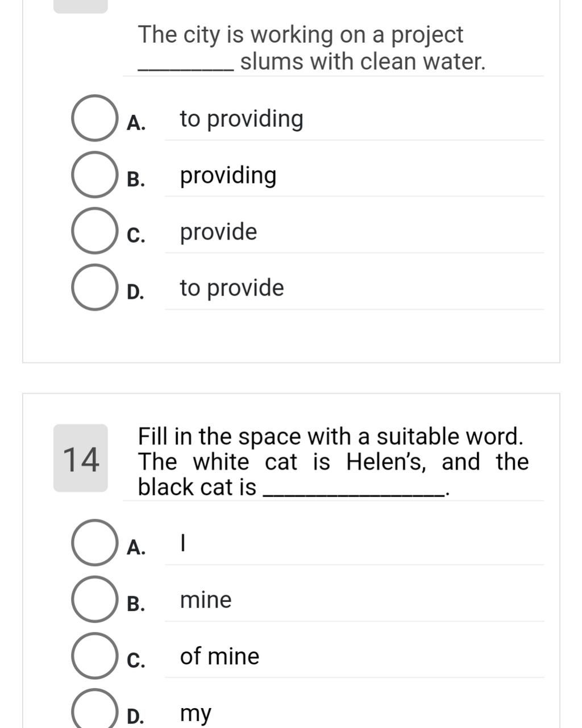
Task: Select radio button A for answer 'I'
Action: pyautogui.click(x=94, y=543)
